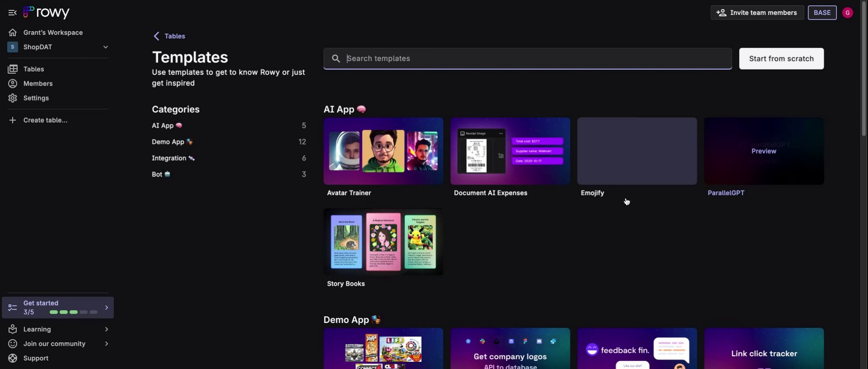Go back via the Tables link
868x369 pixels.
(170, 36)
